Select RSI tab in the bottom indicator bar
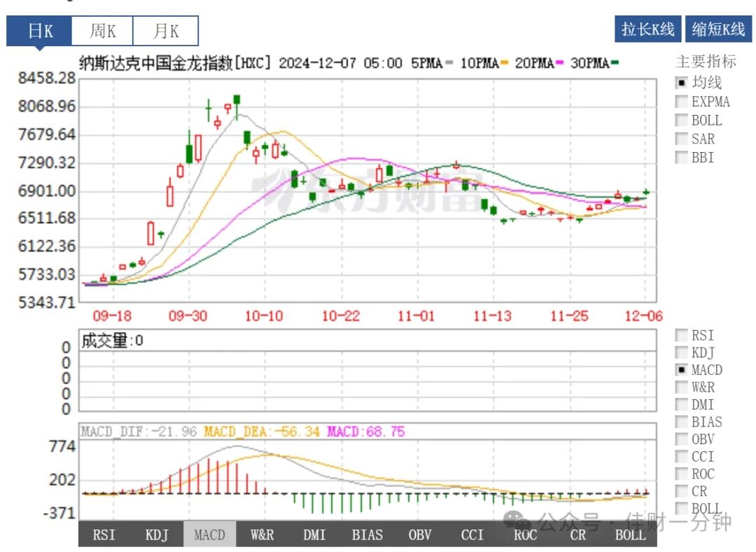 (104, 534)
